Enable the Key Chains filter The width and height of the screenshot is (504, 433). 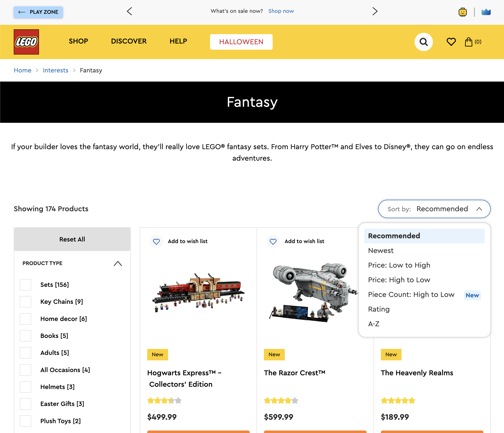[x=25, y=301]
